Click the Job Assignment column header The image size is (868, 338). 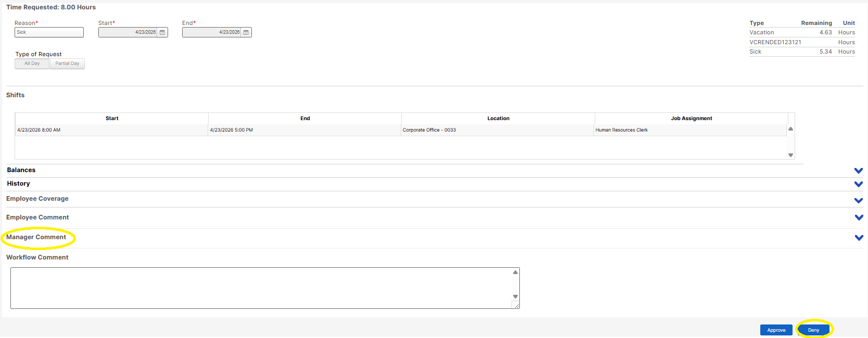[691, 119]
